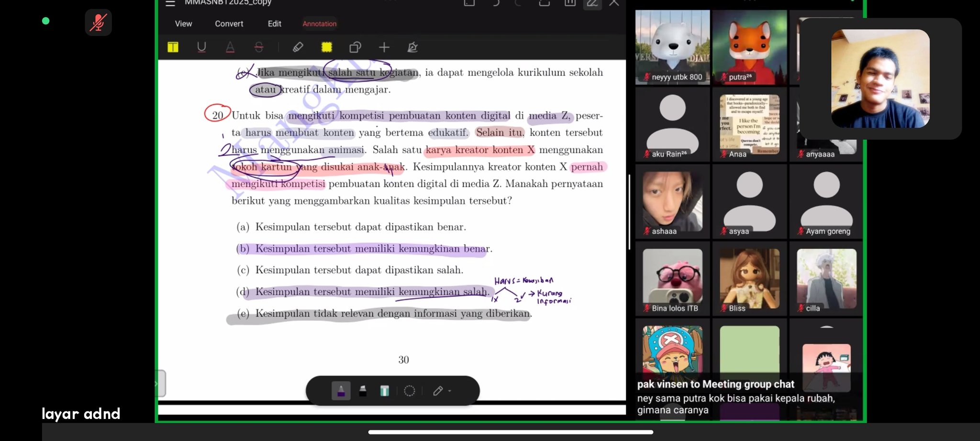Click the pen edit mode icon in top bar

pyautogui.click(x=592, y=3)
